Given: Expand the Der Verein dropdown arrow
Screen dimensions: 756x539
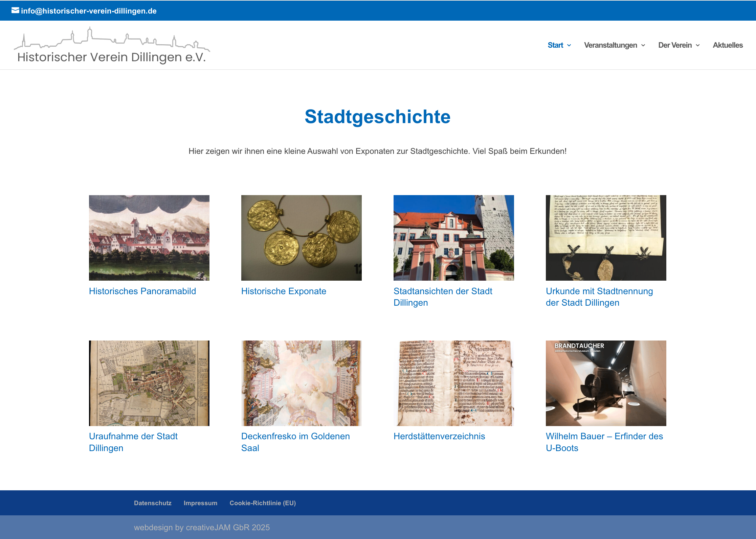Looking at the screenshot, I should pos(698,45).
